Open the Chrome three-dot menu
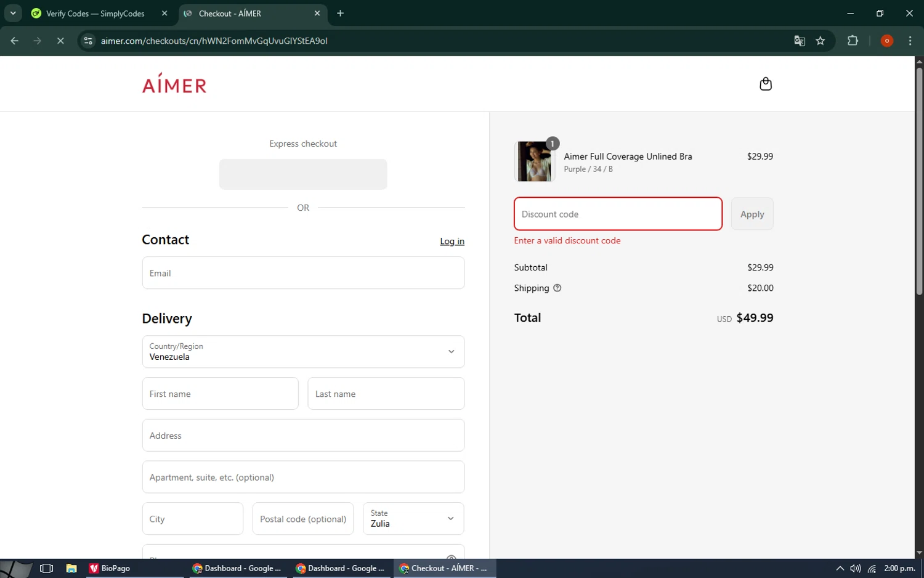Image resolution: width=924 pixels, height=578 pixels. tap(910, 41)
